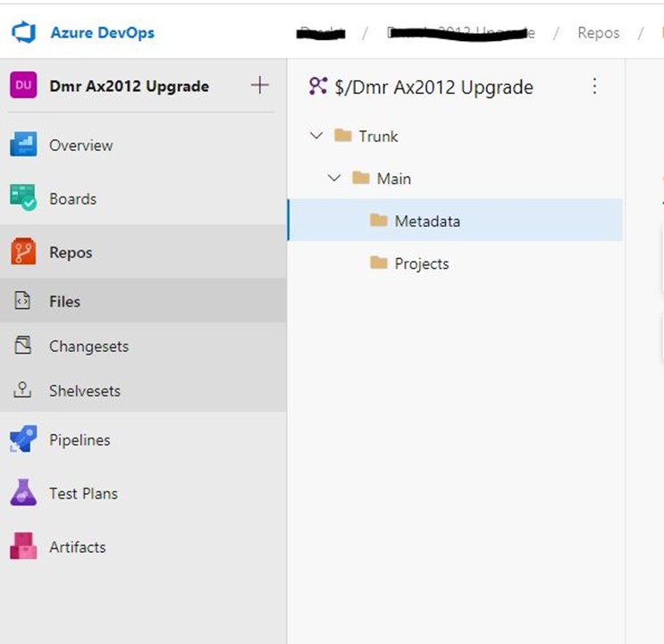This screenshot has width=664, height=644.
Task: Click the Main folder icon
Action: coord(361,178)
